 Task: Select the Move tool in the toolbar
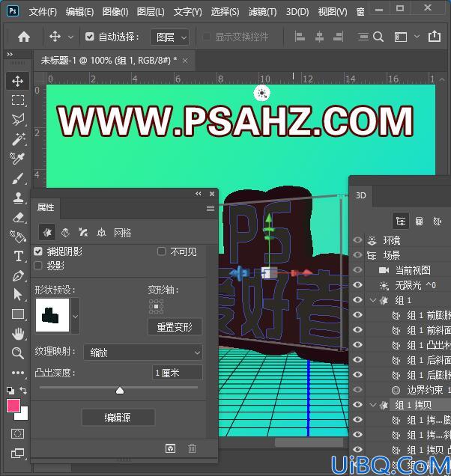(x=18, y=81)
